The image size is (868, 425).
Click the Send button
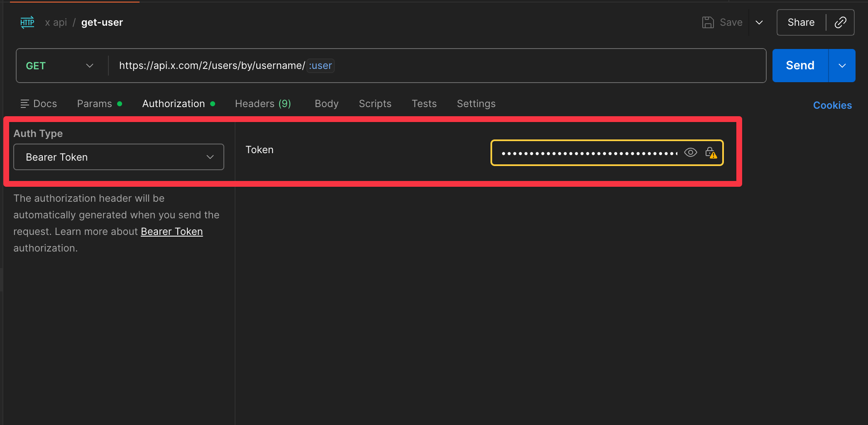click(799, 65)
